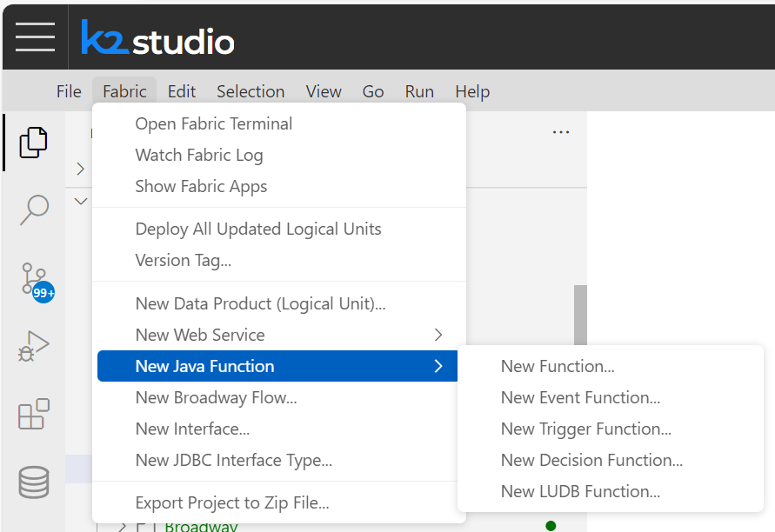Open the Search magnifier icon
The height and width of the screenshot is (532, 775).
[33, 209]
